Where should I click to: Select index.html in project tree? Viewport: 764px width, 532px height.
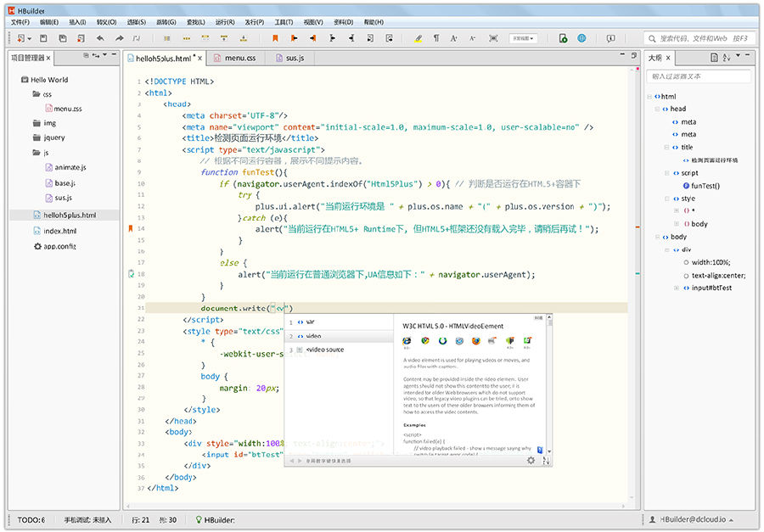(55, 231)
